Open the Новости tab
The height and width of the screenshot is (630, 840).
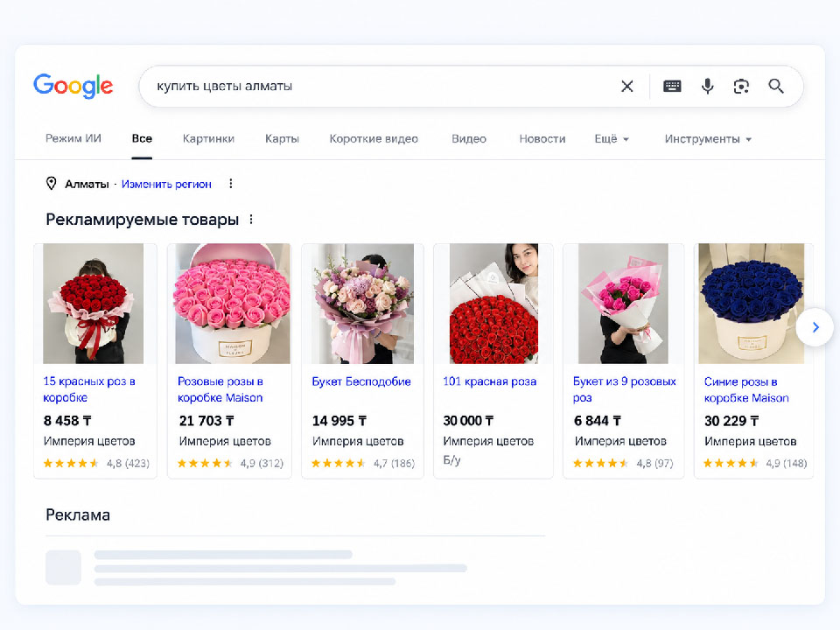click(x=542, y=139)
